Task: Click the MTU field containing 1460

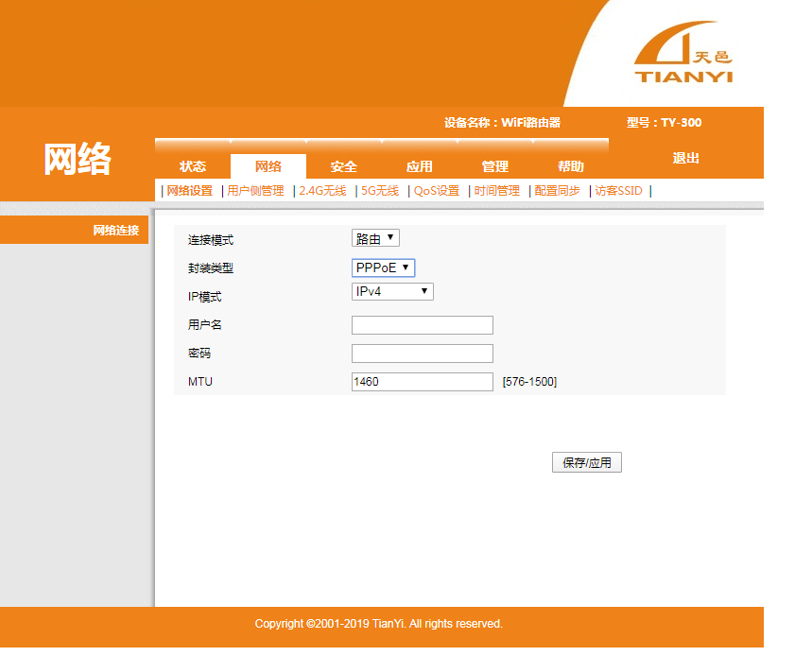Action: click(422, 382)
